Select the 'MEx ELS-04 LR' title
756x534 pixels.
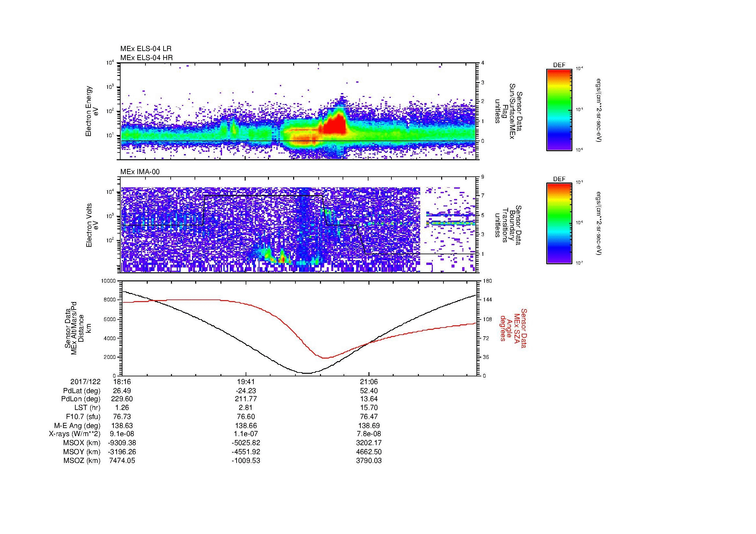click(x=146, y=49)
